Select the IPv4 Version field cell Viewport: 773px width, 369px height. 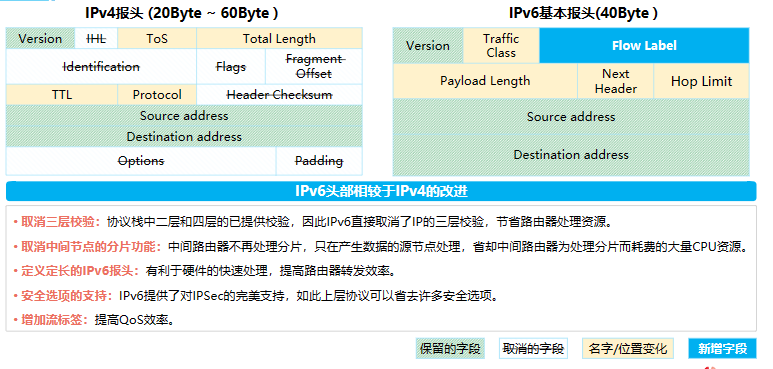(40, 38)
